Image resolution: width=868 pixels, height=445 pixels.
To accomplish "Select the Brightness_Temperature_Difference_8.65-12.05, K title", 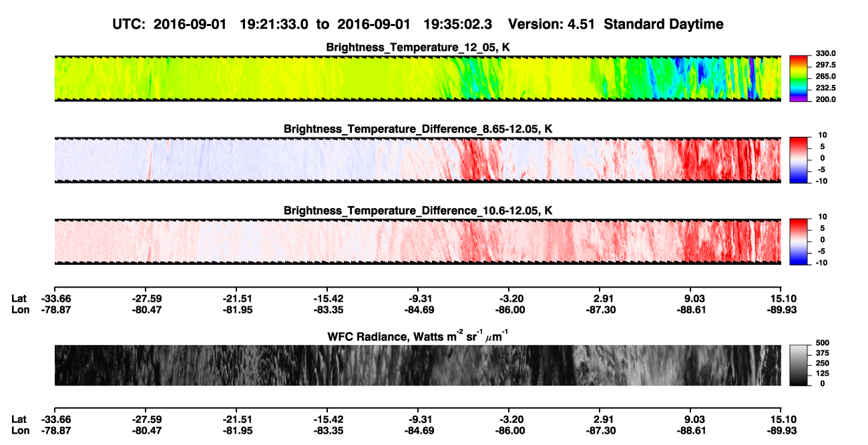I will pos(418,129).
